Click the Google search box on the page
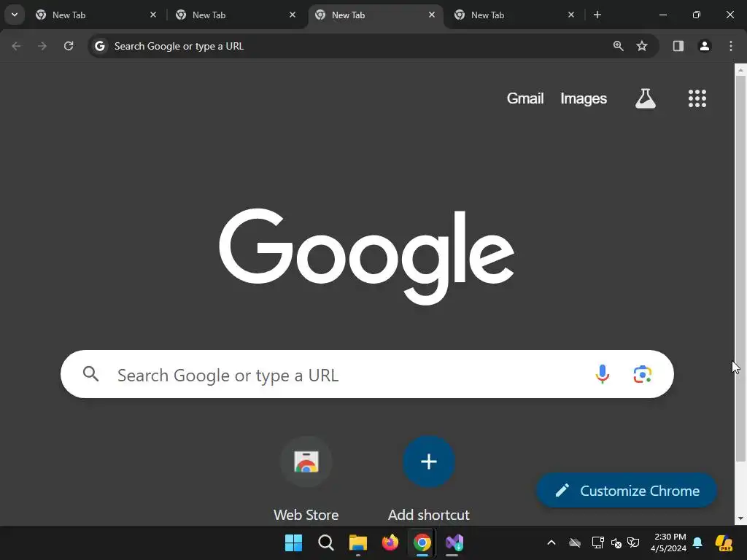The image size is (747, 560). pos(367,375)
